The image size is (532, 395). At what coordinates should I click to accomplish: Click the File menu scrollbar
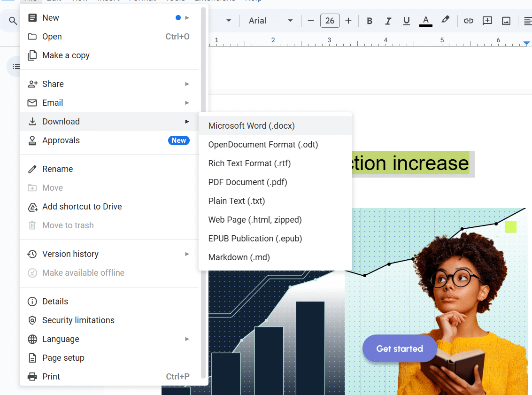click(203, 192)
